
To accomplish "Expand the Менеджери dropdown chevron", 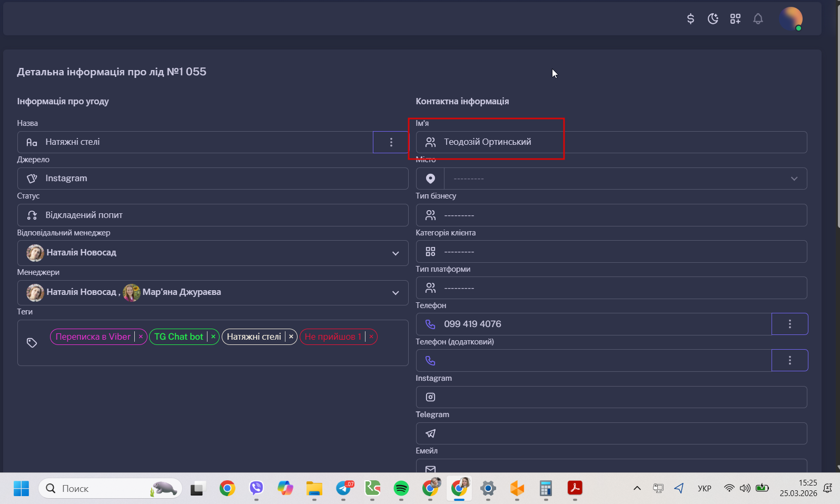I will (x=396, y=293).
